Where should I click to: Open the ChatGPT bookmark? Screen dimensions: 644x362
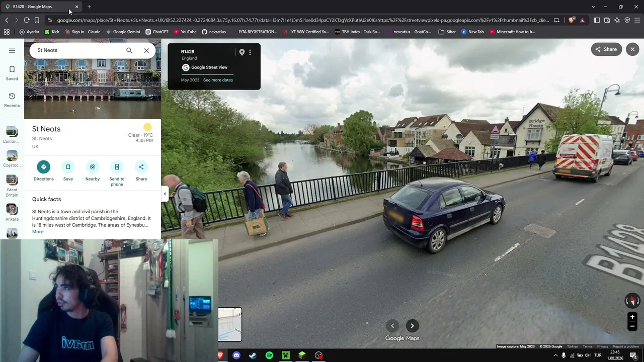coord(157,32)
